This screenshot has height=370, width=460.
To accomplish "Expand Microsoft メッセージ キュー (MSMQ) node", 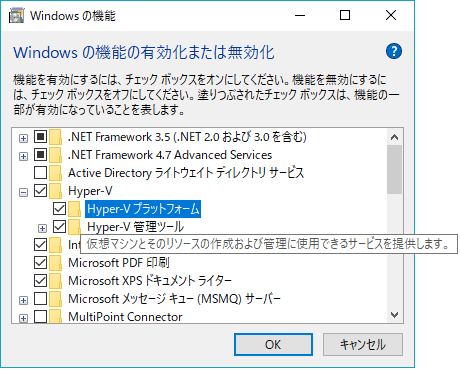I will [23, 300].
